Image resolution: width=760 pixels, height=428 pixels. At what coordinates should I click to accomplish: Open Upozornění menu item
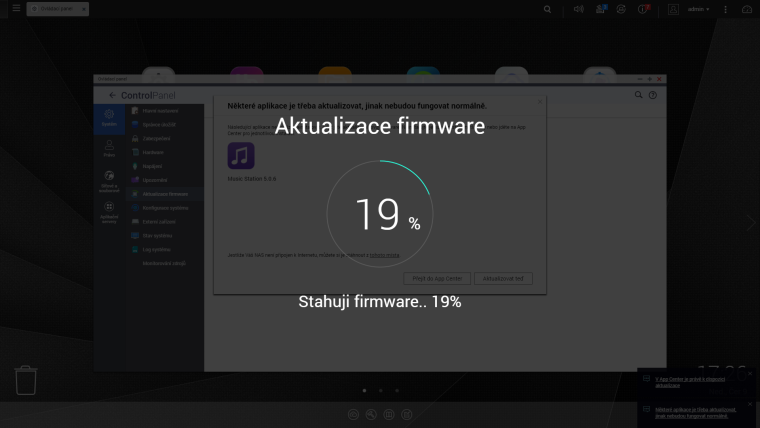165,180
